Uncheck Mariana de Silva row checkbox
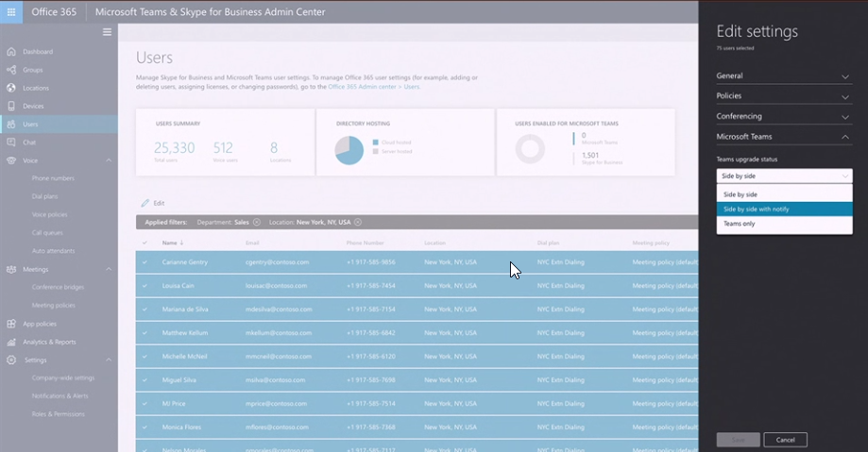 point(145,310)
